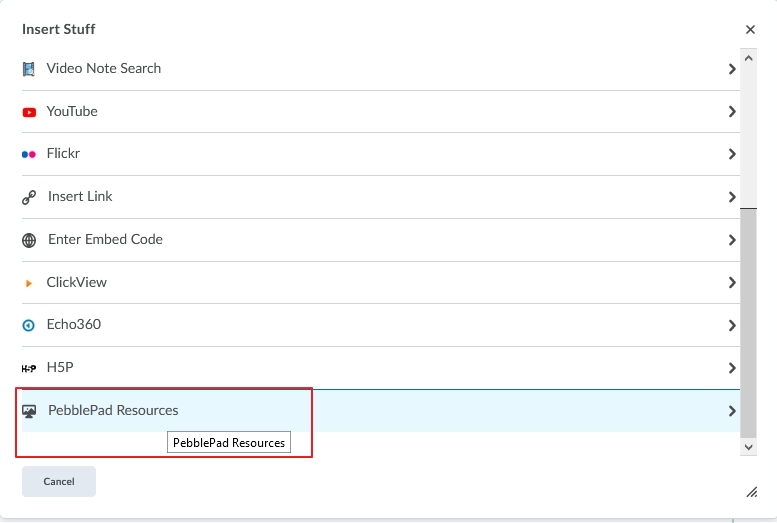Image resolution: width=777 pixels, height=523 pixels.
Task: Expand Flickr via its right chevron
Action: pos(732,154)
